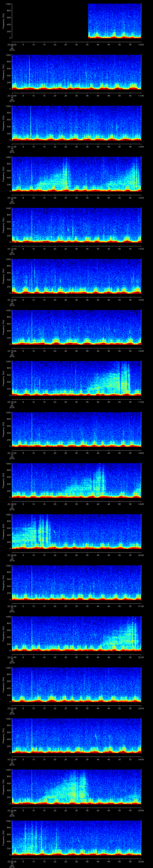153x868 pixels.
Task: Click the 26:00 end label on the last time axis
Action: 141,861
